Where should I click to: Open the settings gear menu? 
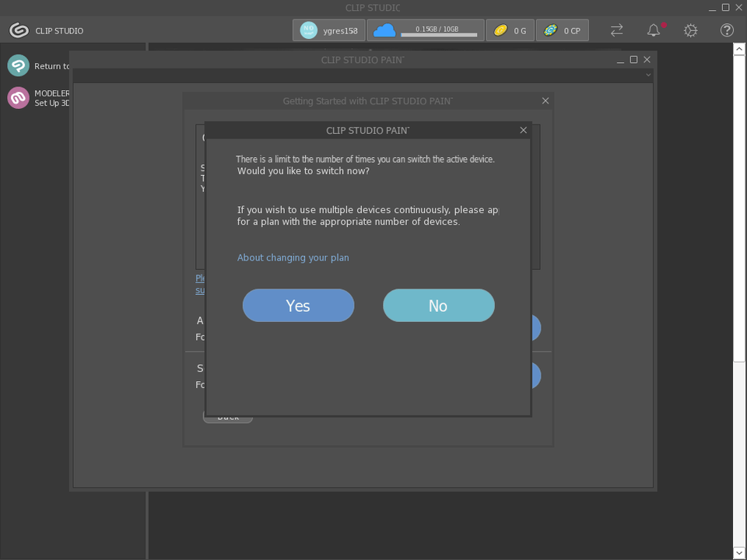pyautogui.click(x=690, y=30)
